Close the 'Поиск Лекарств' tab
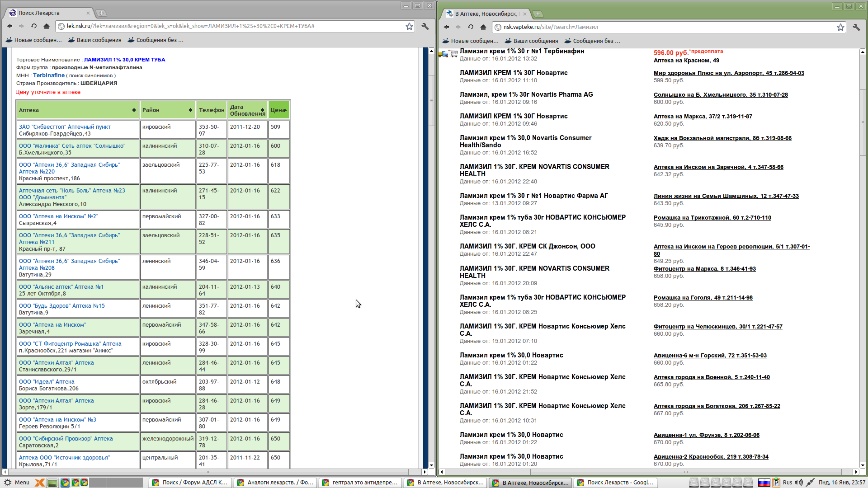The height and width of the screenshot is (488, 868). (88, 13)
